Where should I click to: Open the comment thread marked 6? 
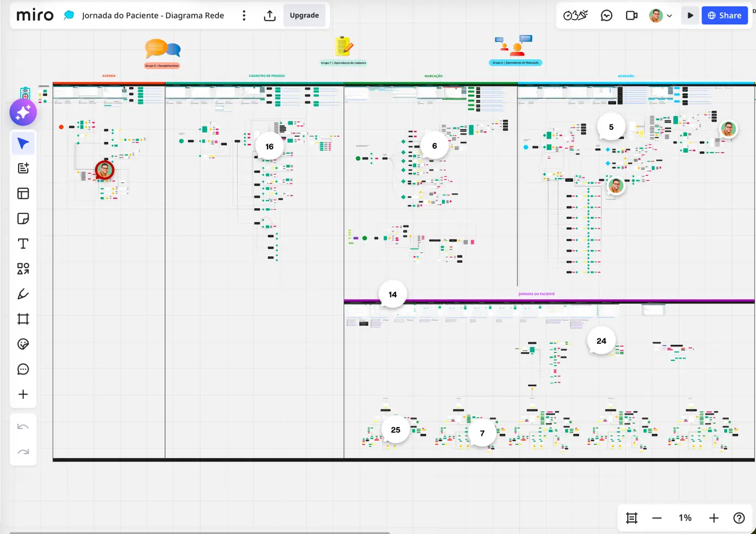coord(435,146)
